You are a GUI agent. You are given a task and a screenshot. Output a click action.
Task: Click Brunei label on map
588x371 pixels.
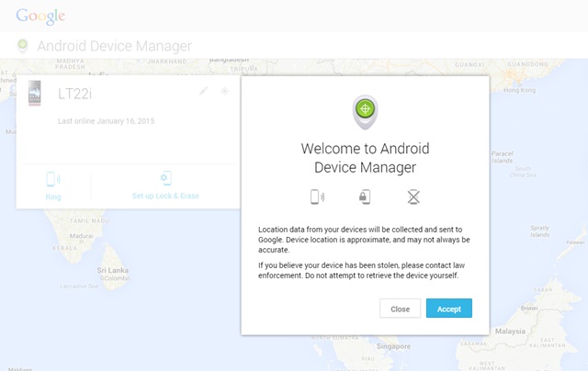click(529, 308)
